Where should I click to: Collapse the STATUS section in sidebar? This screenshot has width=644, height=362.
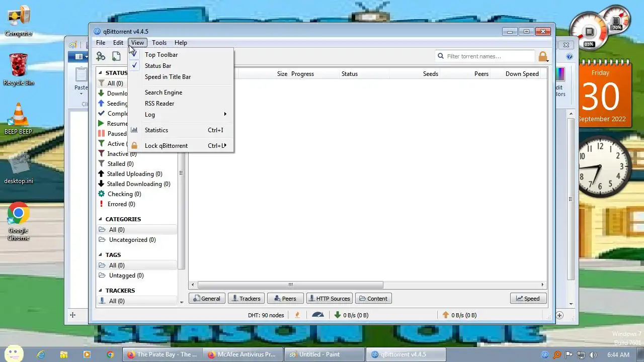click(x=101, y=73)
